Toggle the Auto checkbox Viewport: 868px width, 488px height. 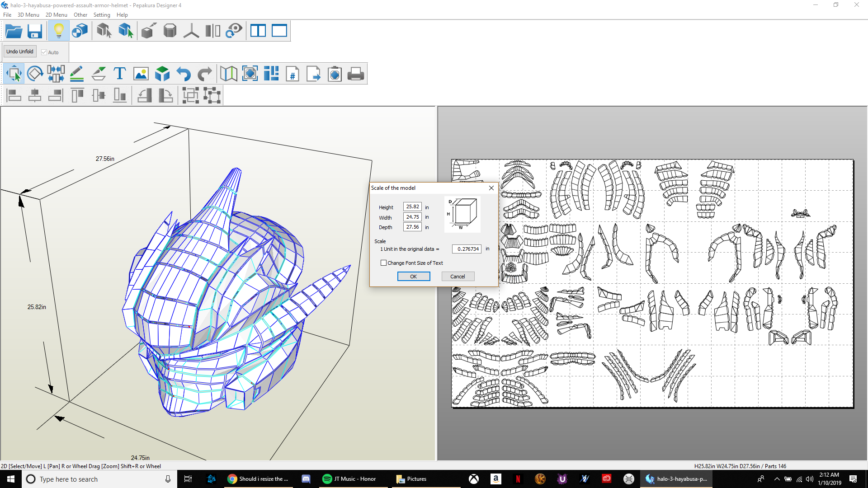pyautogui.click(x=44, y=52)
